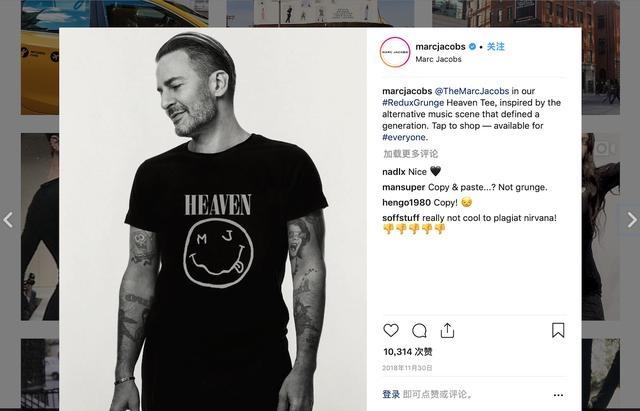The width and height of the screenshot is (640, 411).
Task: Open commenter soffstuff's profile
Action: (x=401, y=218)
